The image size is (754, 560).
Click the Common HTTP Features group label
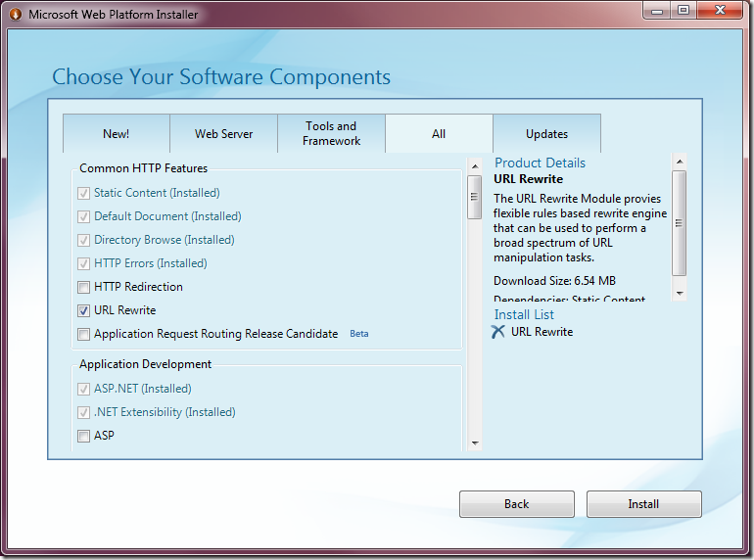coord(143,168)
